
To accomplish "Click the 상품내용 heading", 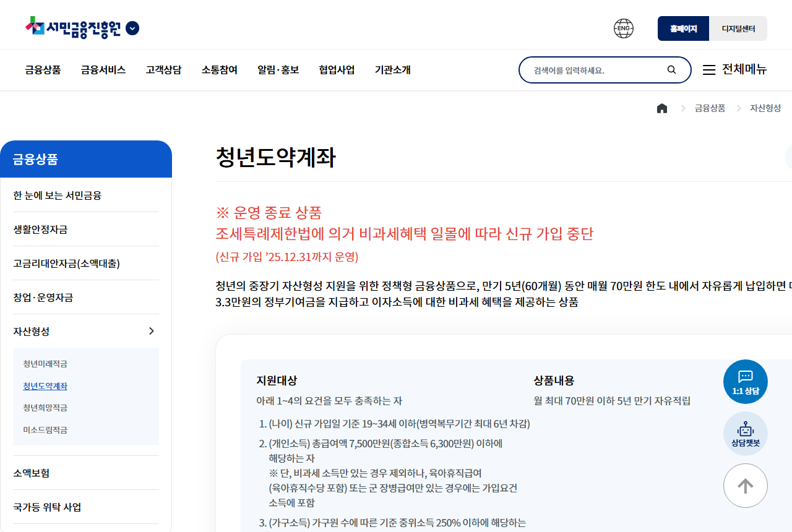I will click(554, 380).
